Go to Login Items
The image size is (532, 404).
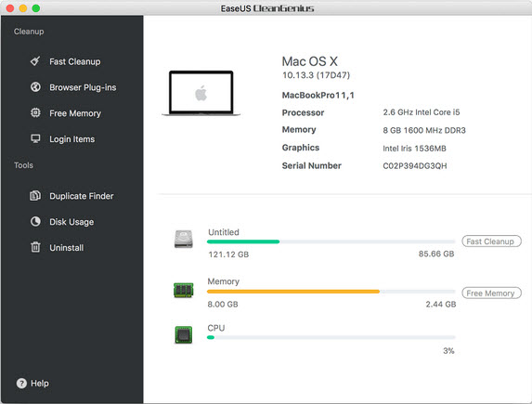pos(71,139)
